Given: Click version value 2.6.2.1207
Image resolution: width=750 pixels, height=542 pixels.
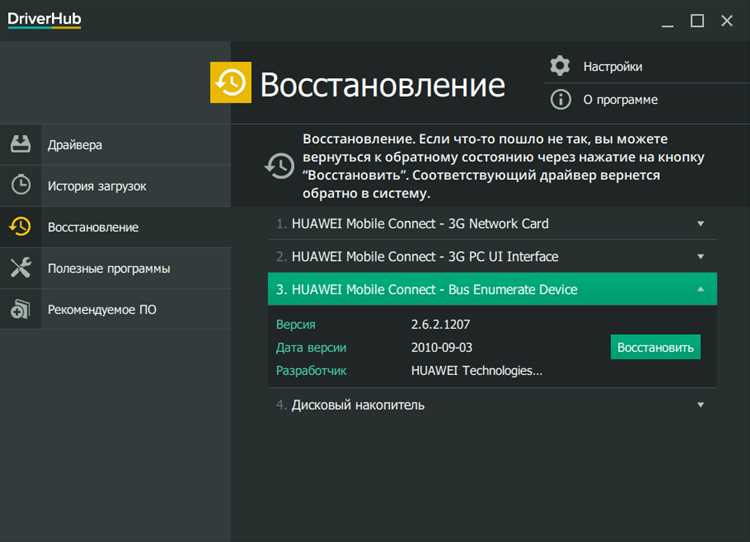Looking at the screenshot, I should 441,324.
